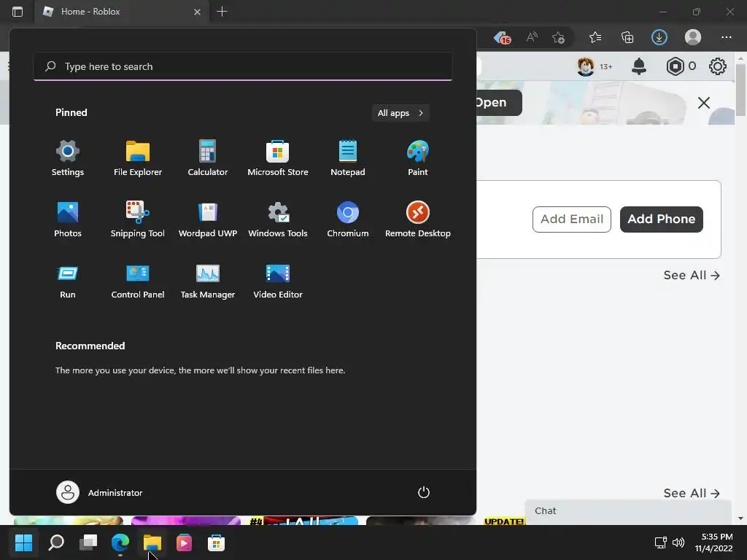Viewport: 747px width, 560px height.
Task: Open Roblox settings gear
Action: pyautogui.click(x=718, y=66)
